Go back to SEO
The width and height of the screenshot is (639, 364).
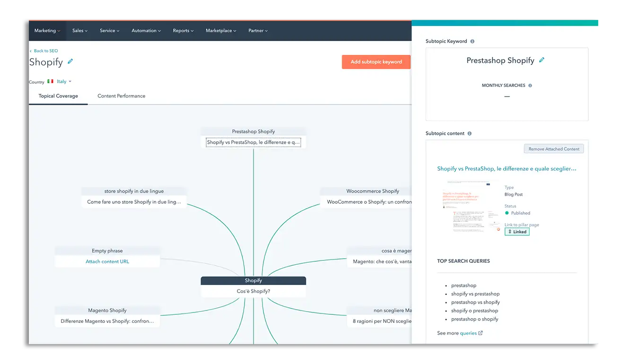(x=44, y=51)
